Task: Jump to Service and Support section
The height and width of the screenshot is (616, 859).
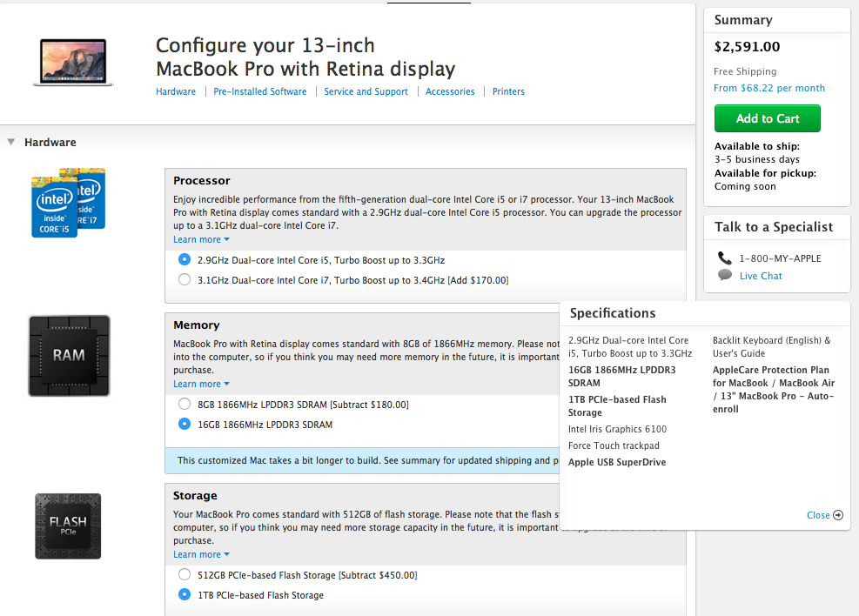Action: coord(366,91)
